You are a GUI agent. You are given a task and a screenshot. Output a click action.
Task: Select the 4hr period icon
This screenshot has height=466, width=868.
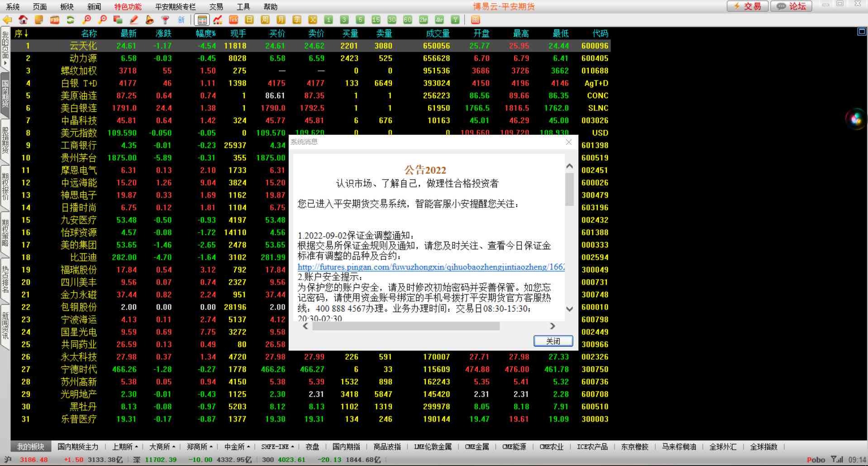point(439,20)
